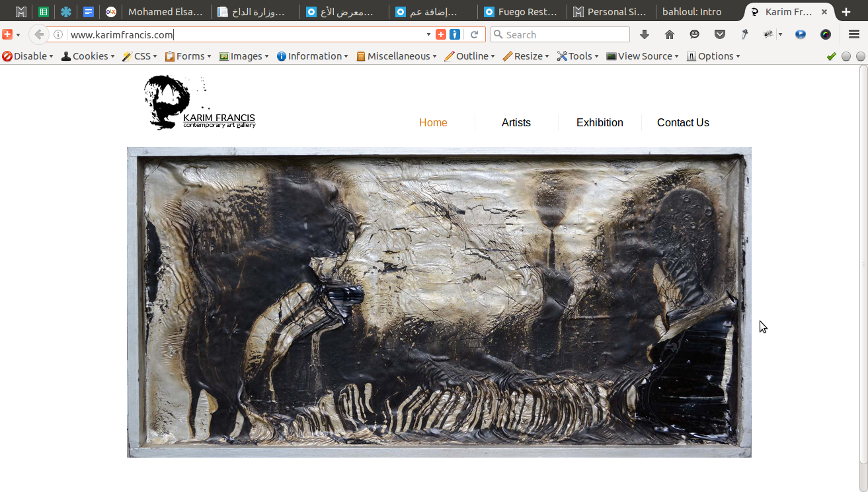The height and width of the screenshot is (492, 868).
Task: Open the Downloads arrow button
Action: click(645, 34)
